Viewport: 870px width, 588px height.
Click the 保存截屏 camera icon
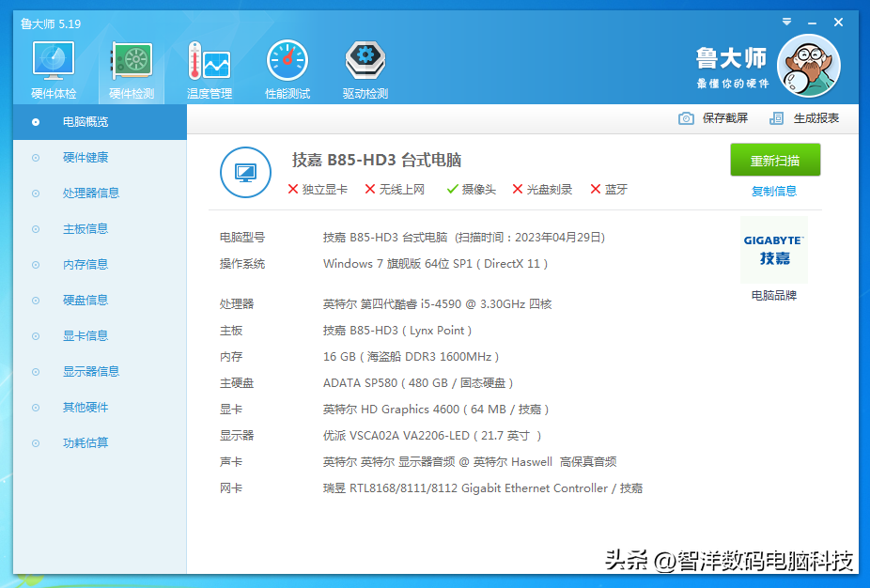(686, 118)
